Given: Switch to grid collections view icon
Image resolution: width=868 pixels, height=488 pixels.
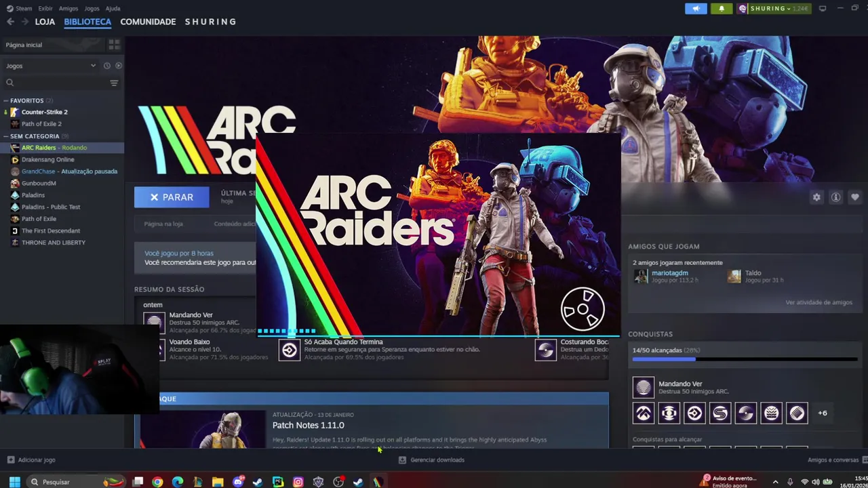Looking at the screenshot, I should [x=114, y=45].
